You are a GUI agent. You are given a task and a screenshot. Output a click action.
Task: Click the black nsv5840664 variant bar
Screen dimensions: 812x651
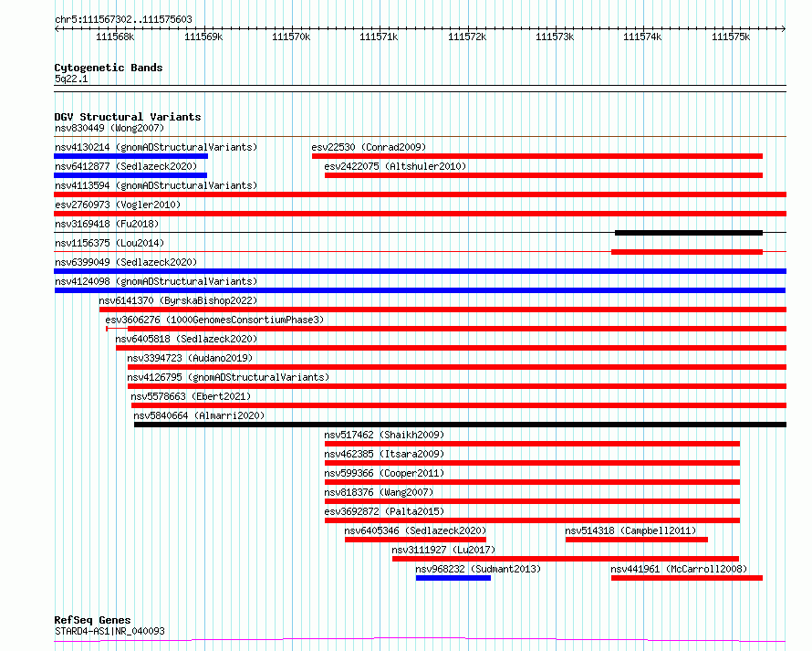(x=461, y=425)
